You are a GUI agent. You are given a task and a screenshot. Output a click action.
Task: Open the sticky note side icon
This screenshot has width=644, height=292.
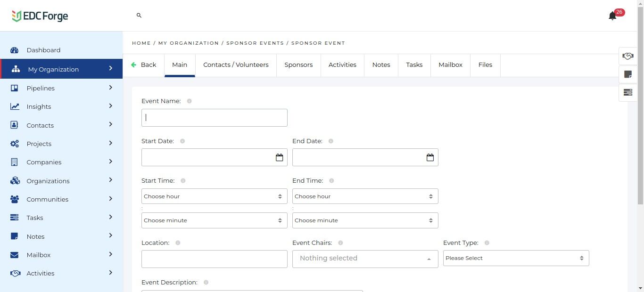[627, 74]
